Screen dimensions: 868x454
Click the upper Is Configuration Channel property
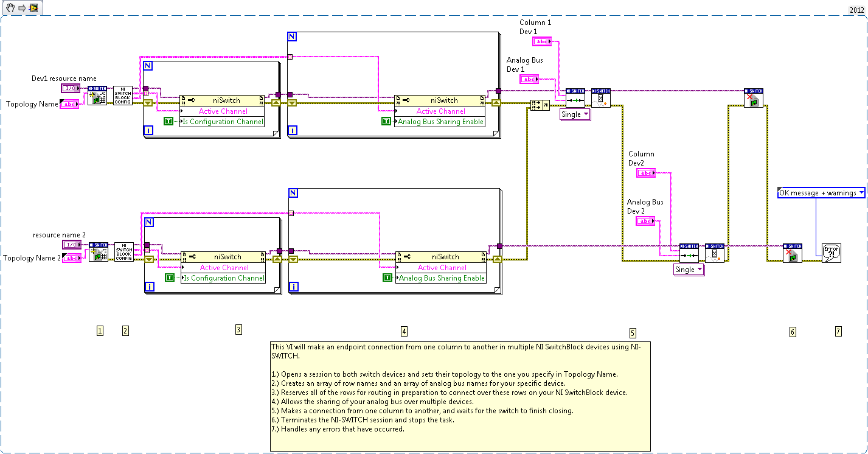(223, 122)
